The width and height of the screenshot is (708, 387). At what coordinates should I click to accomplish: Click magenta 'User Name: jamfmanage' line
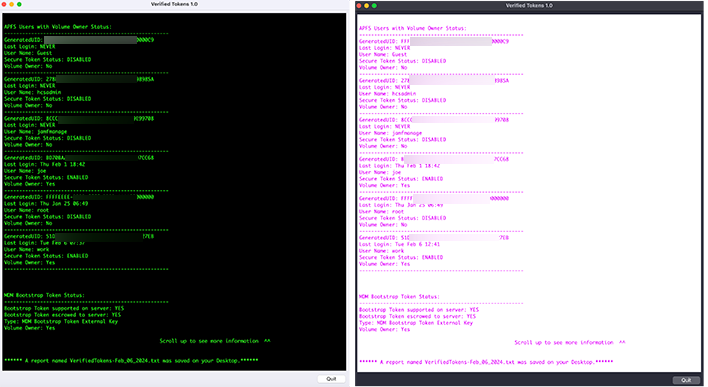(391, 133)
